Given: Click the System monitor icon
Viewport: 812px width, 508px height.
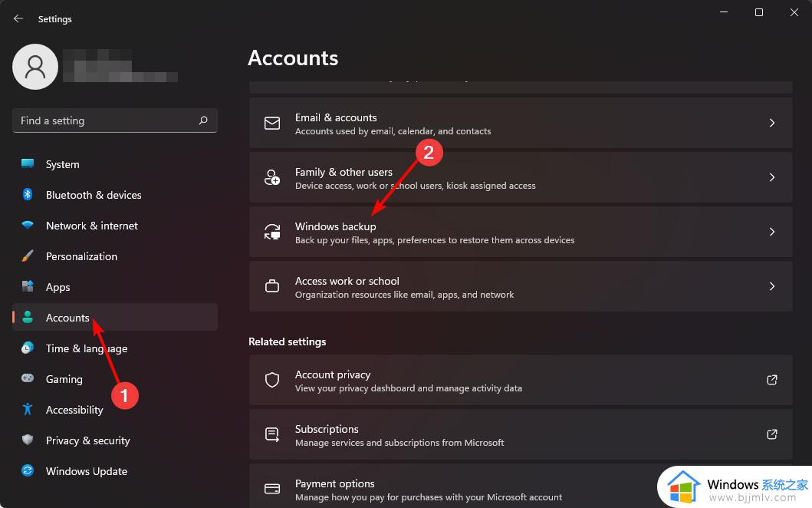Looking at the screenshot, I should click(28, 163).
